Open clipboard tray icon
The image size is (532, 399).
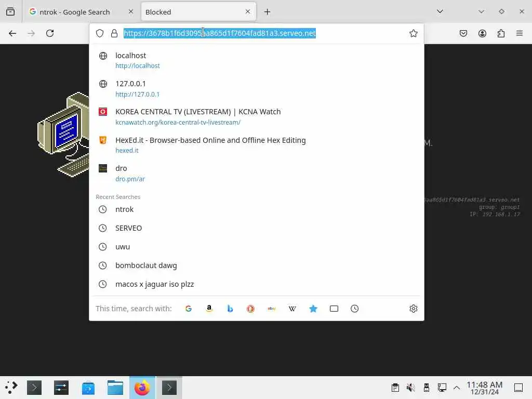click(x=395, y=388)
